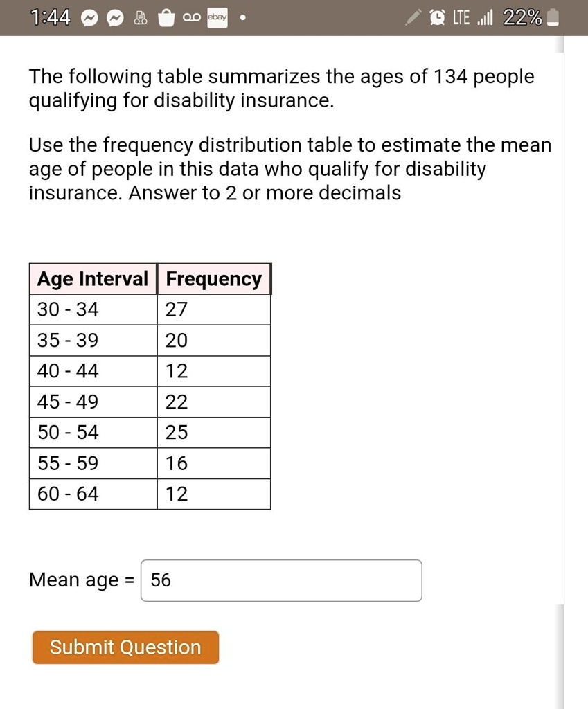
Task: Click the Age Interval column header
Action: tap(93, 278)
